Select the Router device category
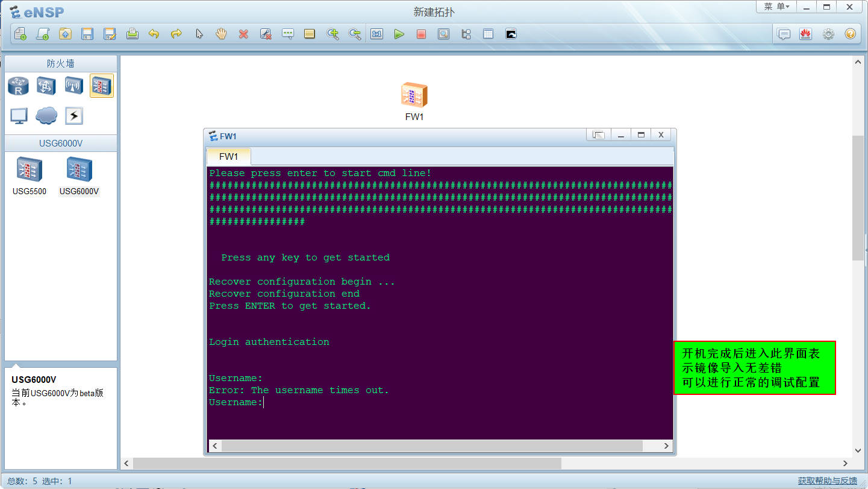The width and height of the screenshot is (868, 489). (x=18, y=86)
